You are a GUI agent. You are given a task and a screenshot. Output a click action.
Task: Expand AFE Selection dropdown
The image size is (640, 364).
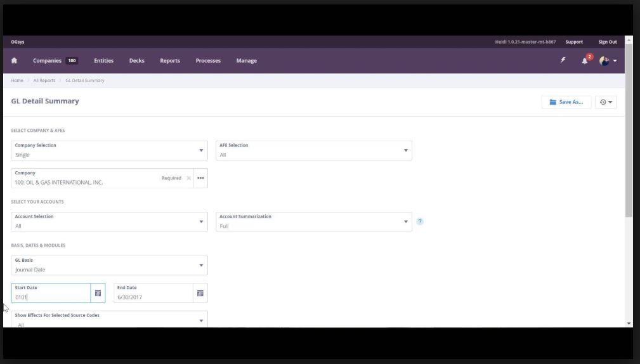tap(313, 150)
